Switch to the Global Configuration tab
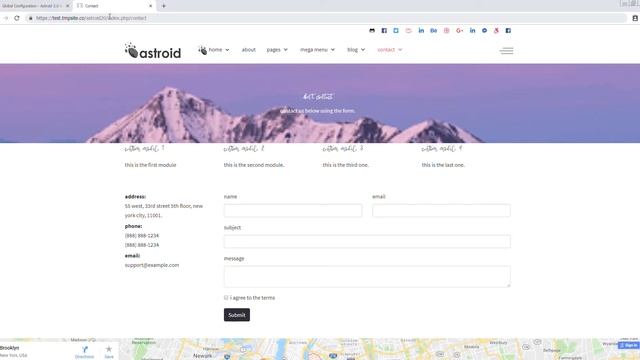The height and width of the screenshot is (360, 640). 35,6
